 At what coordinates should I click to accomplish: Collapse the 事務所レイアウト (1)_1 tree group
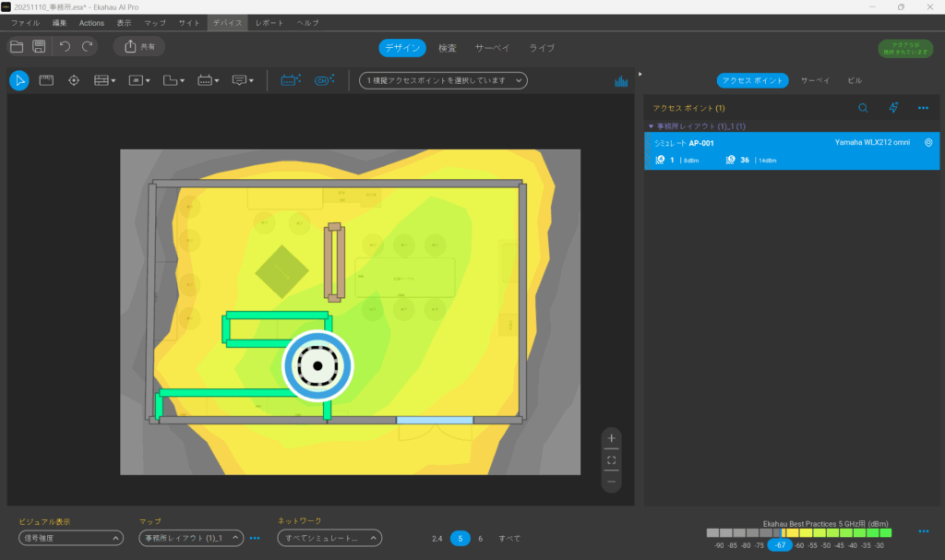tap(651, 125)
